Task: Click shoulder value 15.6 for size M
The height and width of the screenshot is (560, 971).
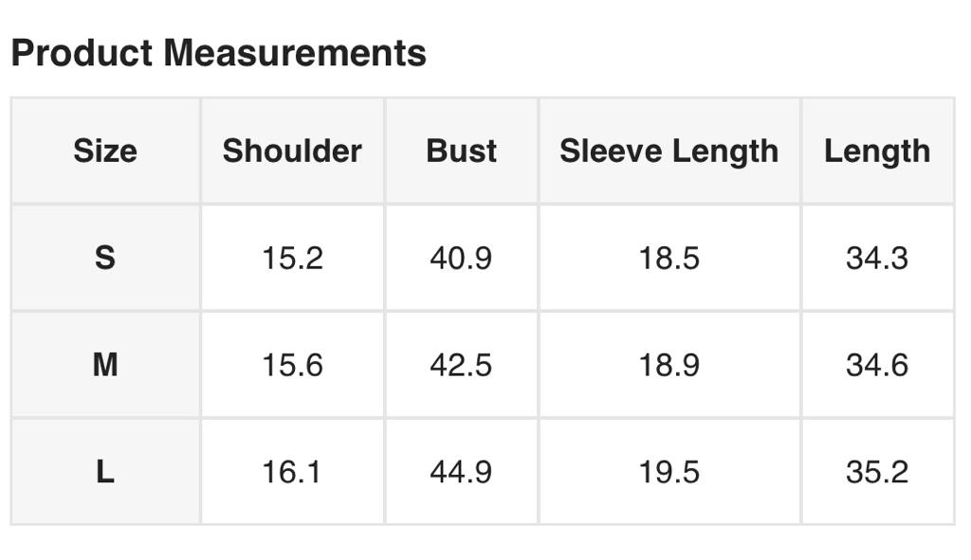Action: click(x=292, y=364)
